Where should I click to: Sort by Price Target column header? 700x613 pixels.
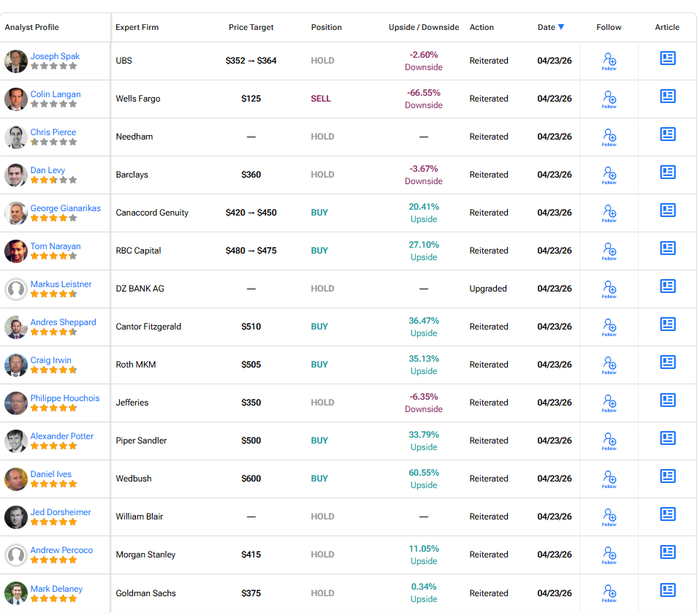[x=251, y=28]
